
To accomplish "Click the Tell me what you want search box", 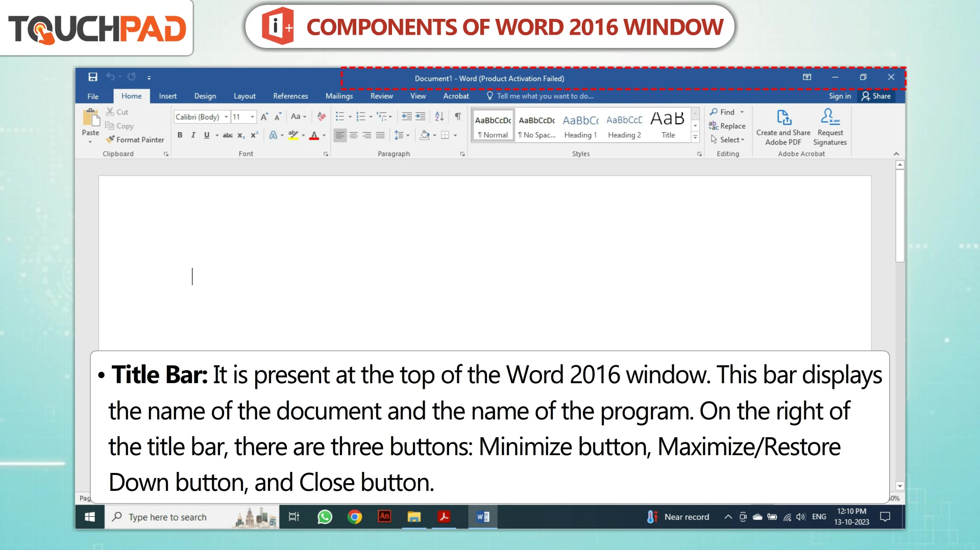I will pyautogui.click(x=540, y=96).
